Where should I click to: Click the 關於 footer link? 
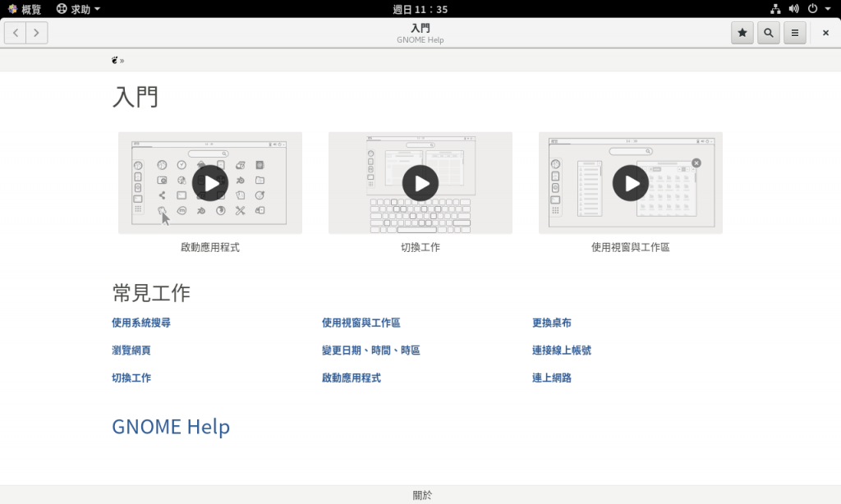(x=421, y=495)
